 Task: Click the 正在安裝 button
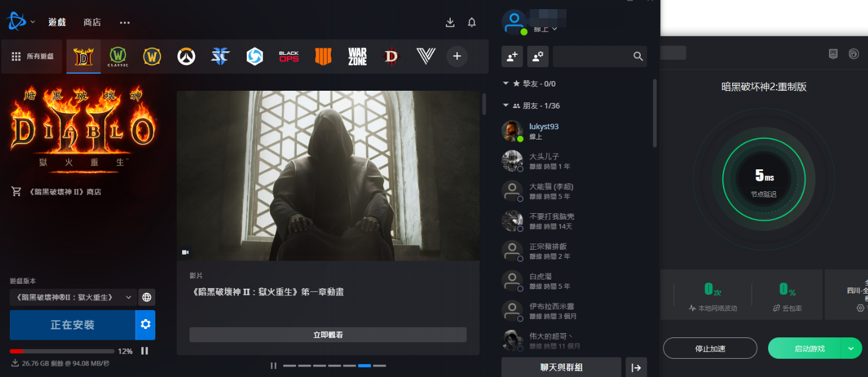point(72,325)
